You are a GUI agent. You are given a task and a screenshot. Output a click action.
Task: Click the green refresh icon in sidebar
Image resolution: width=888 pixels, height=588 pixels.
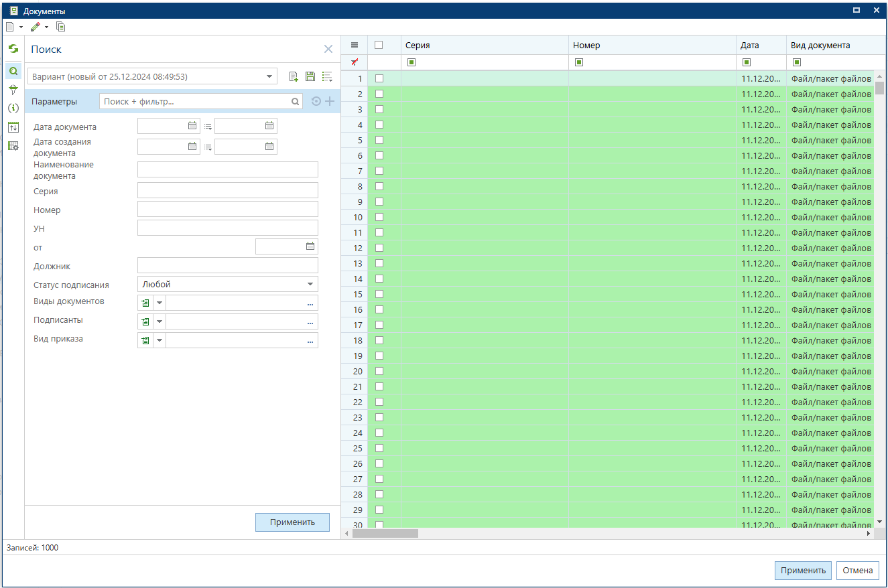[13, 49]
